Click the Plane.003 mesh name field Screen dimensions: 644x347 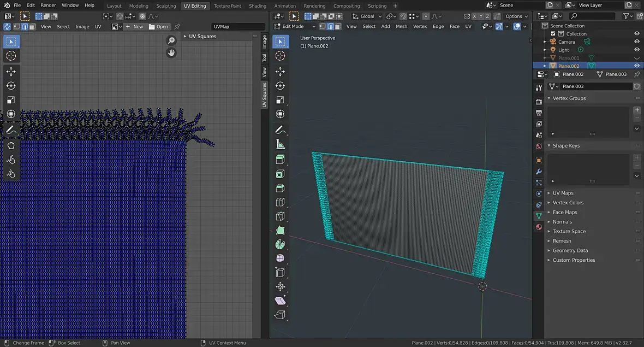click(595, 86)
